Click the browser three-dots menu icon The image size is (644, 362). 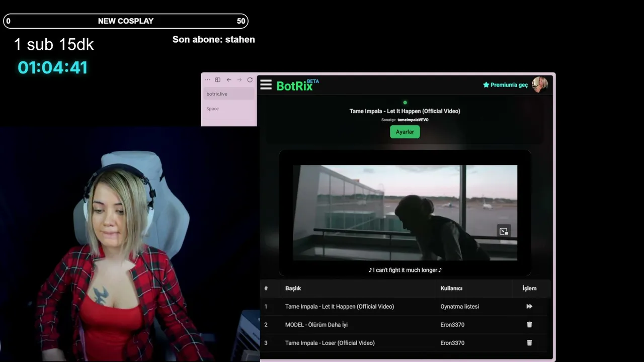[x=207, y=80]
